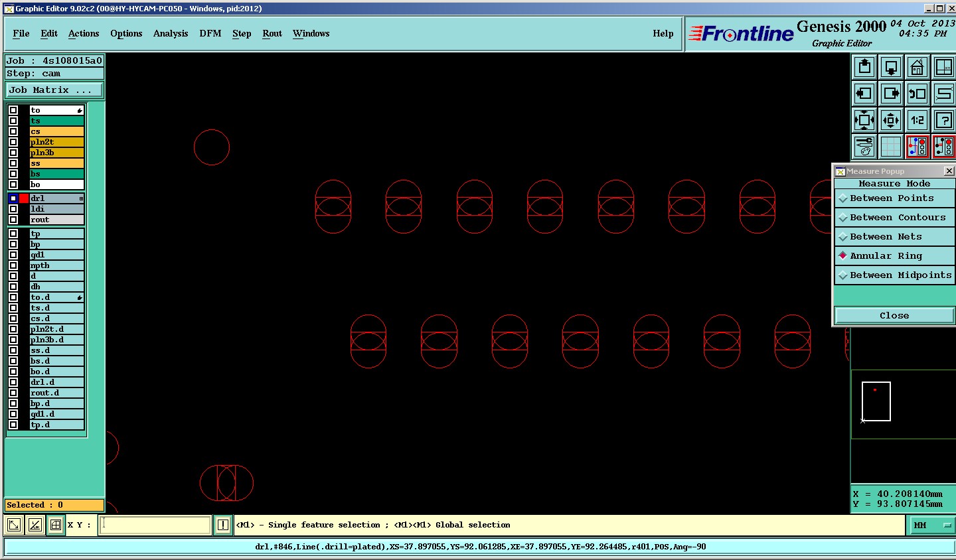This screenshot has width=956, height=560.
Task: Open the MM units dropdown
Action: coord(931,525)
